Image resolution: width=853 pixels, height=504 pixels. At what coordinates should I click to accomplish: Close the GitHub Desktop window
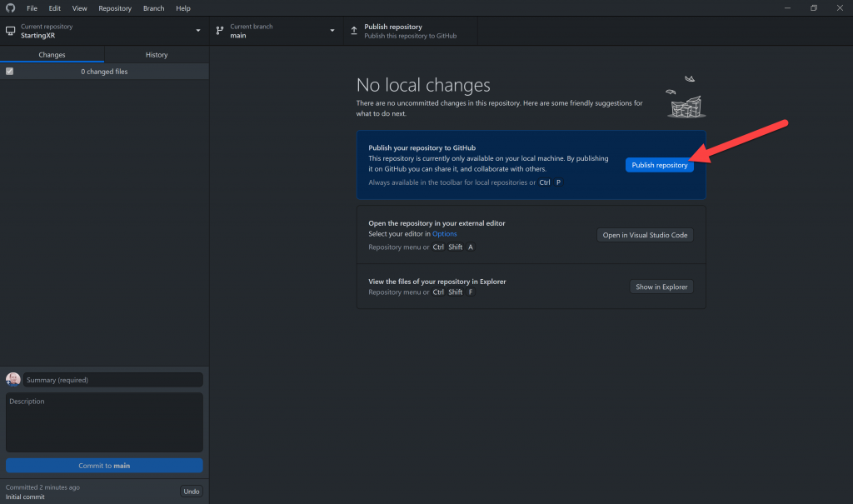(x=840, y=8)
